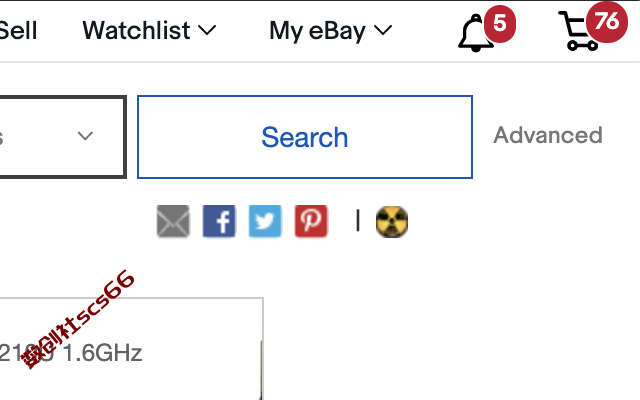Click the red notification count badge 5

pyautogui.click(x=500, y=24)
